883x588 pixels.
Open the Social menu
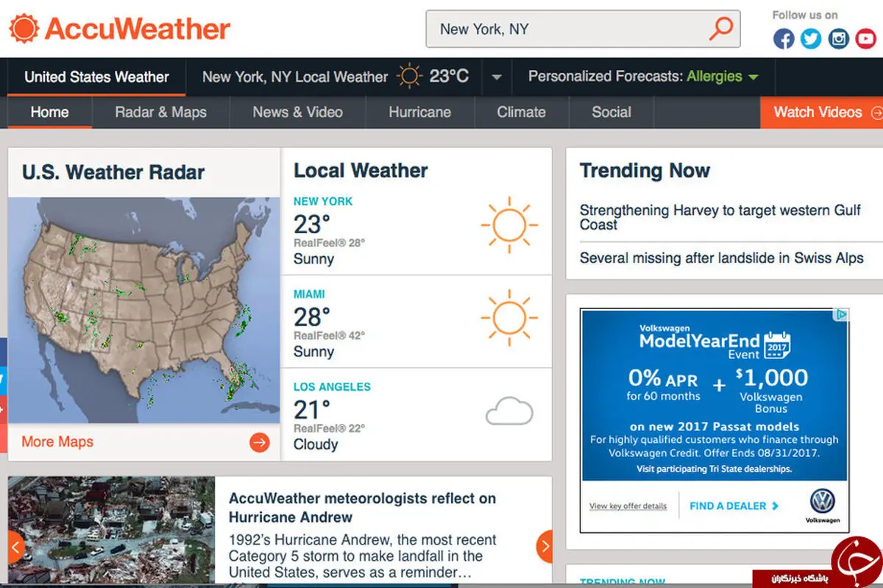[611, 113]
